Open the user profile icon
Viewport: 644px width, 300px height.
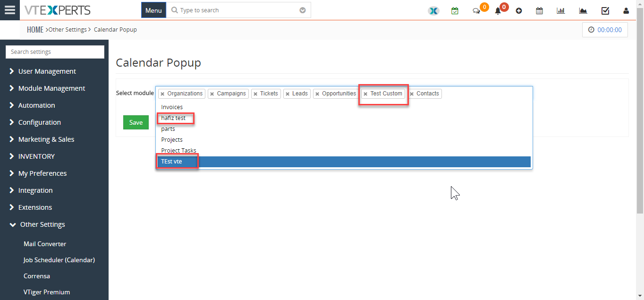point(626,10)
